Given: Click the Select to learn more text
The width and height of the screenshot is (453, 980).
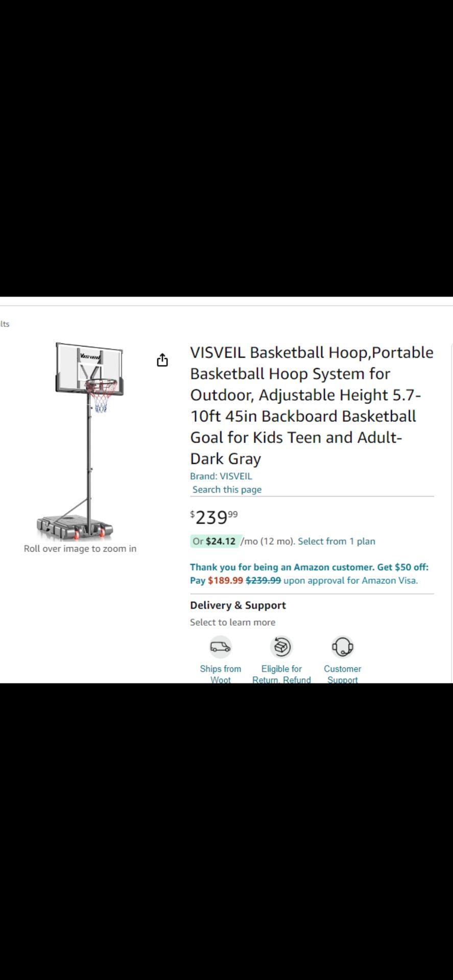Looking at the screenshot, I should pos(232,622).
